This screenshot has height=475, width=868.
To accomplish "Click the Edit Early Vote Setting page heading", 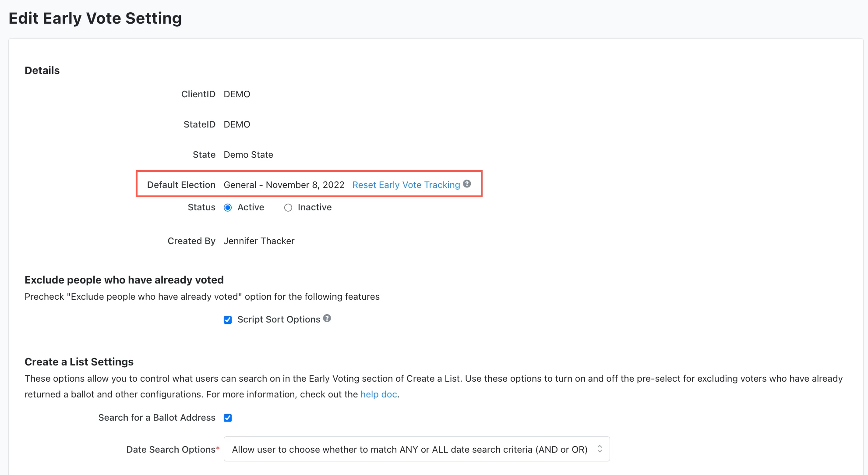I will (x=95, y=18).
